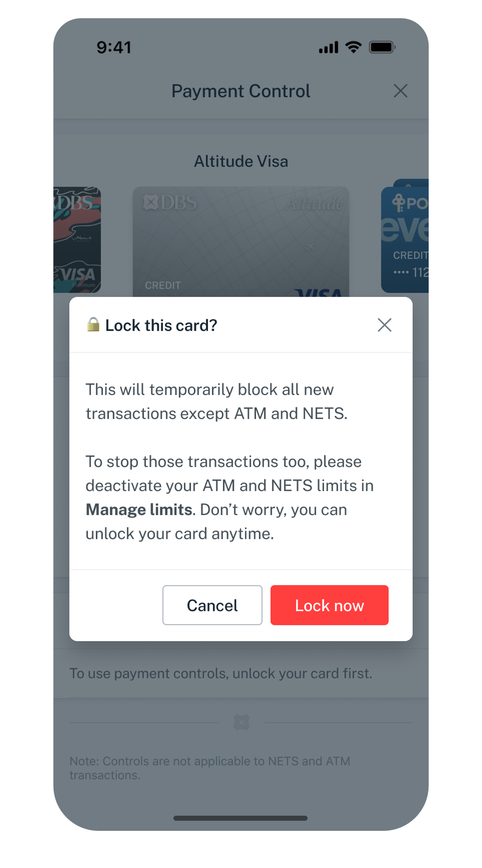Tap the Altitude Visa card name label
This screenshot has height=868, width=482.
[x=241, y=161]
